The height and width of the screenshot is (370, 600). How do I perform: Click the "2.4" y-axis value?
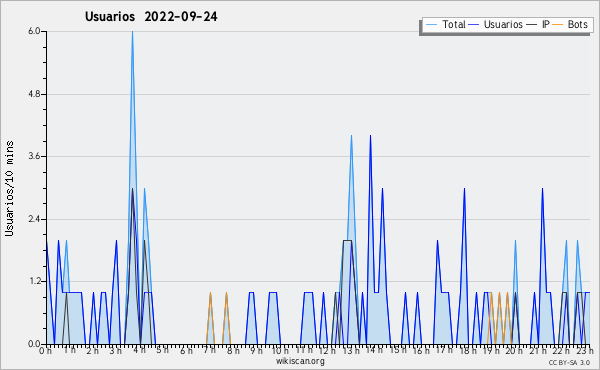point(34,219)
